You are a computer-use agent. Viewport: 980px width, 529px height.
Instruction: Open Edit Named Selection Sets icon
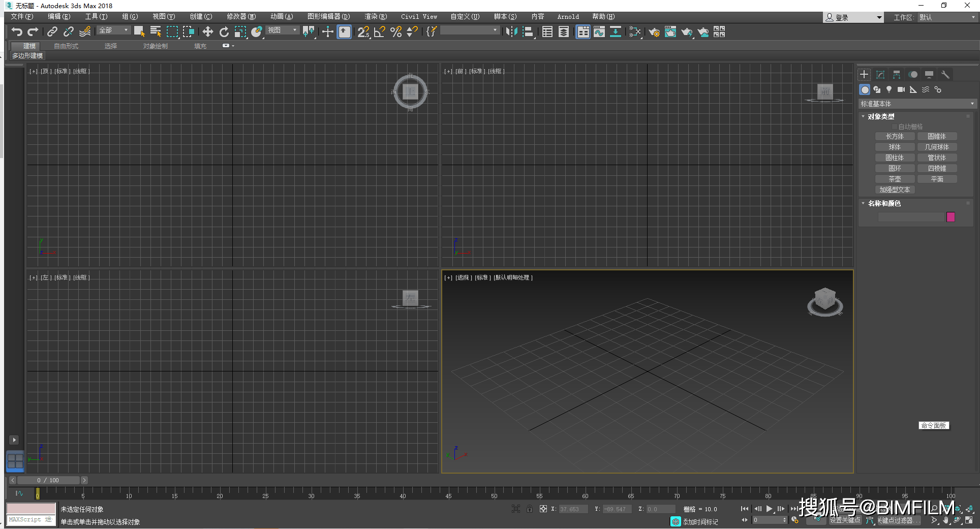point(432,32)
